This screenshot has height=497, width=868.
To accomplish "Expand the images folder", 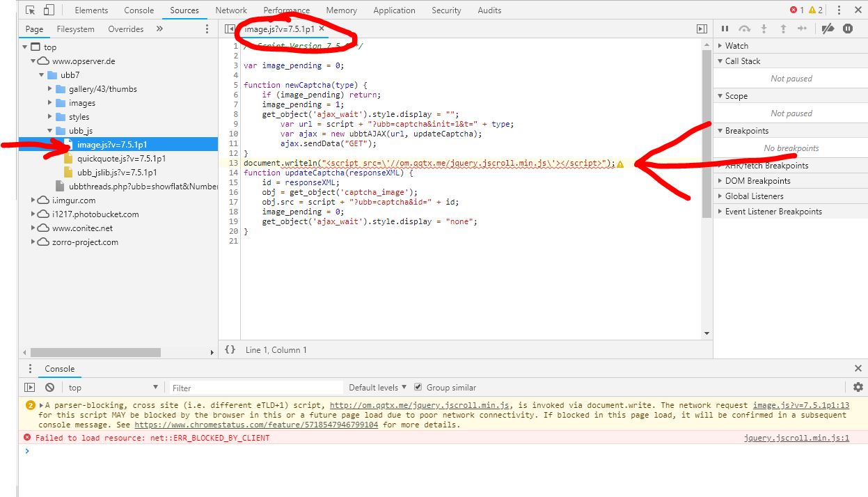I will point(50,102).
